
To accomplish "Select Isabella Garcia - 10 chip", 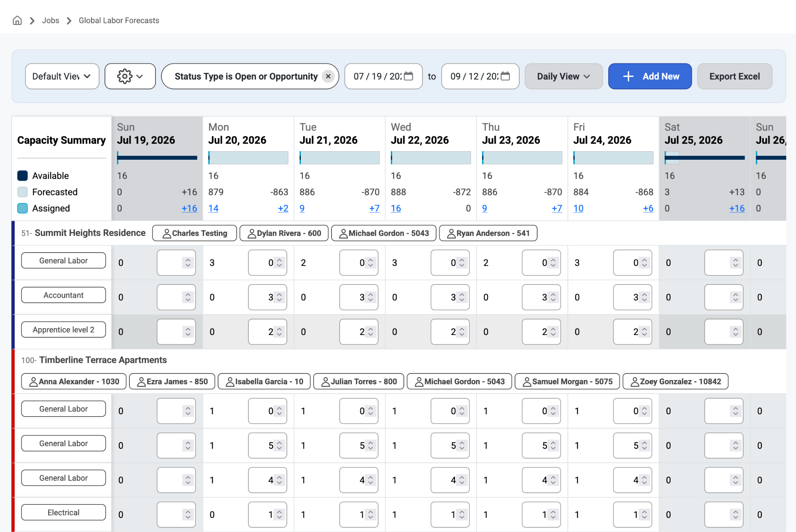I will tap(264, 382).
